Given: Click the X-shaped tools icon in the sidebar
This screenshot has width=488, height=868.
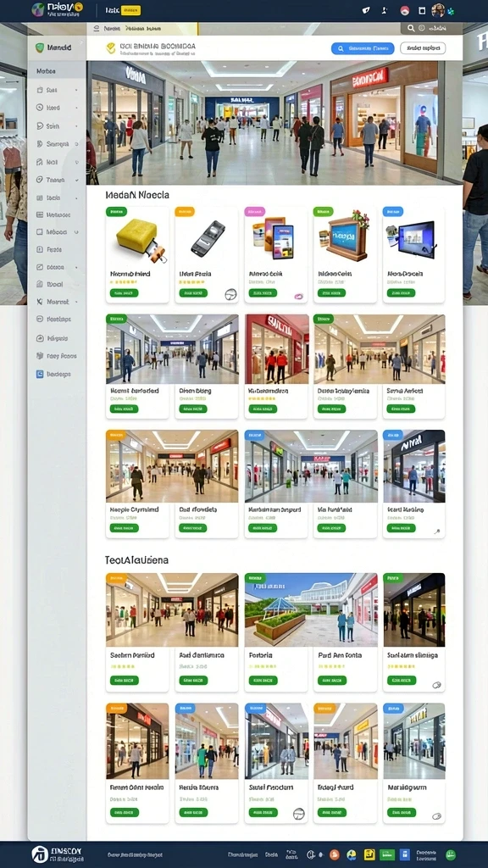Looking at the screenshot, I should (40, 302).
